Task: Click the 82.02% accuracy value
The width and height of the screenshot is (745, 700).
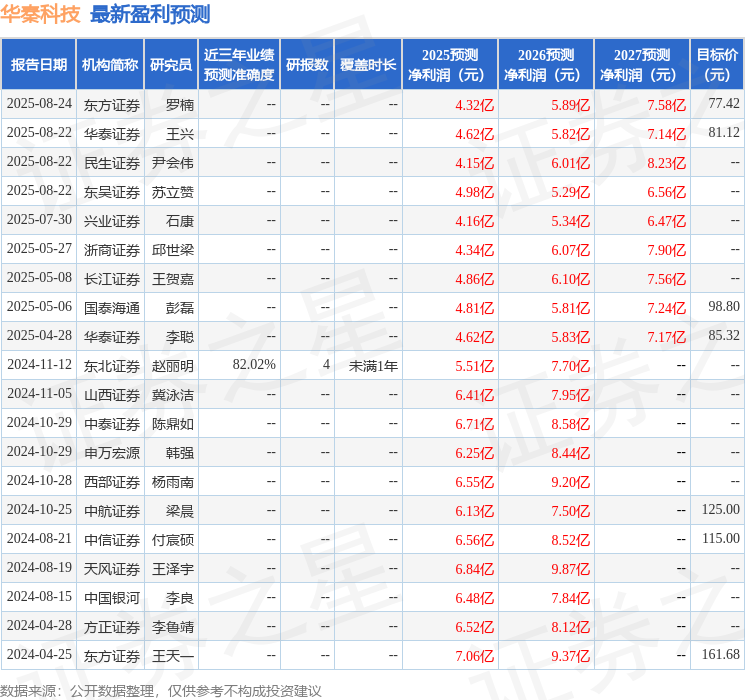Action: [x=254, y=364]
